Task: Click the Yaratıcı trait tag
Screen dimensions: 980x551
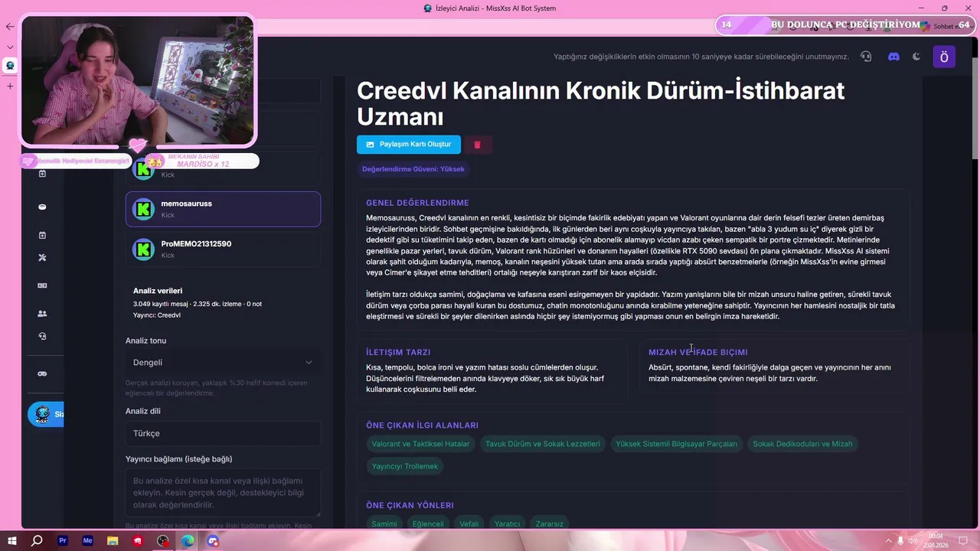Action: click(x=507, y=523)
